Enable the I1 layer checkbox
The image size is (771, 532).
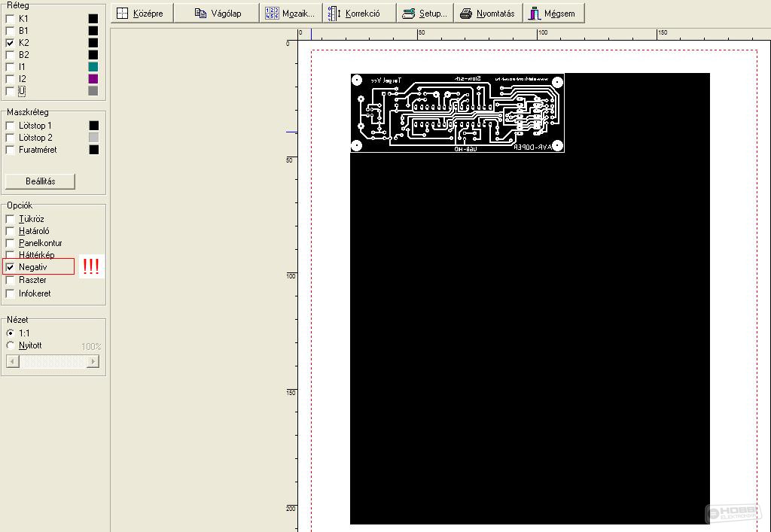10,67
